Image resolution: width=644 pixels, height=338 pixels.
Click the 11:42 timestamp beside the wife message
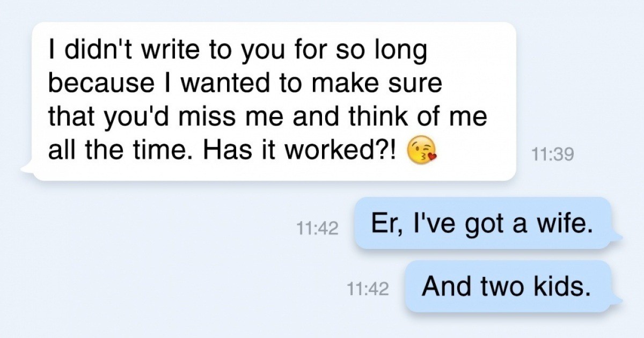point(317,229)
